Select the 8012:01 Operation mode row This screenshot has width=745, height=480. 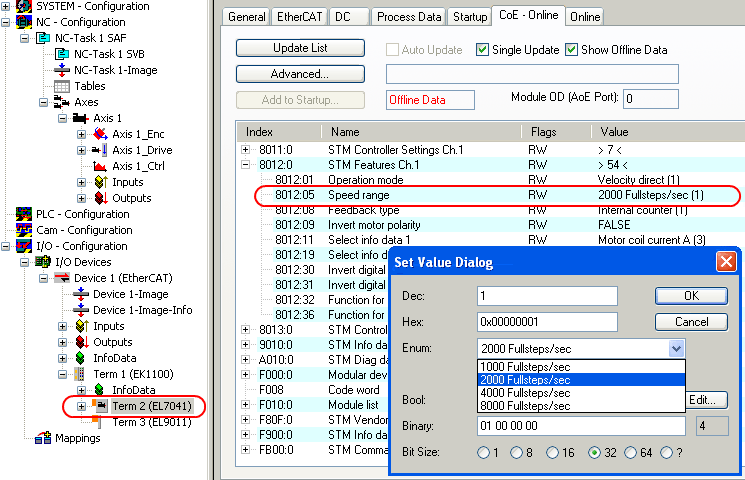[x=489, y=180]
